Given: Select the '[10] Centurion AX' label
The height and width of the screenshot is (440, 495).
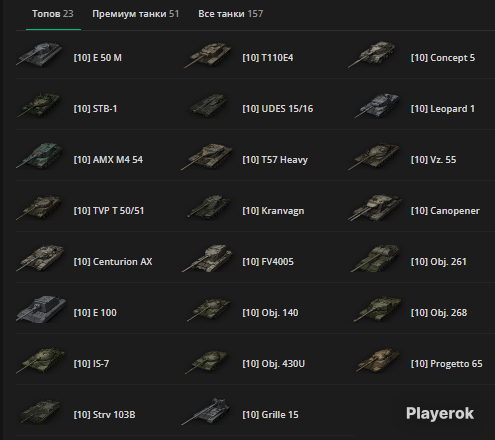Looking at the screenshot, I should click(113, 262).
